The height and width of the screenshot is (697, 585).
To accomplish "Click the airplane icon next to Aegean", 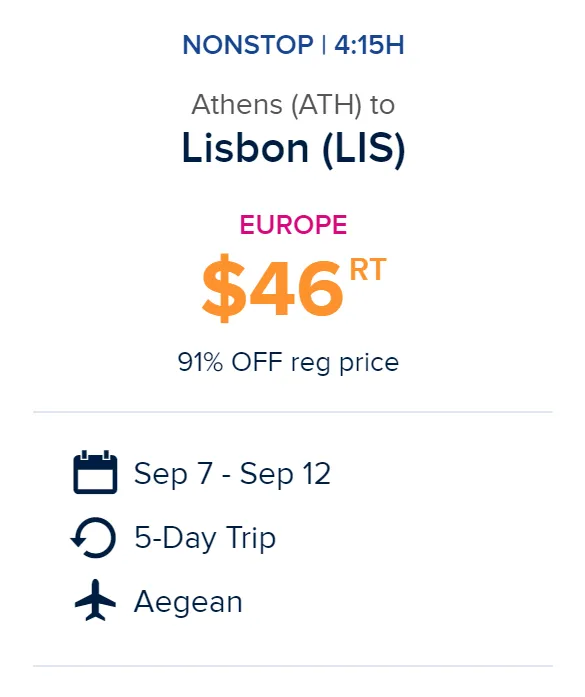I will point(95,601).
